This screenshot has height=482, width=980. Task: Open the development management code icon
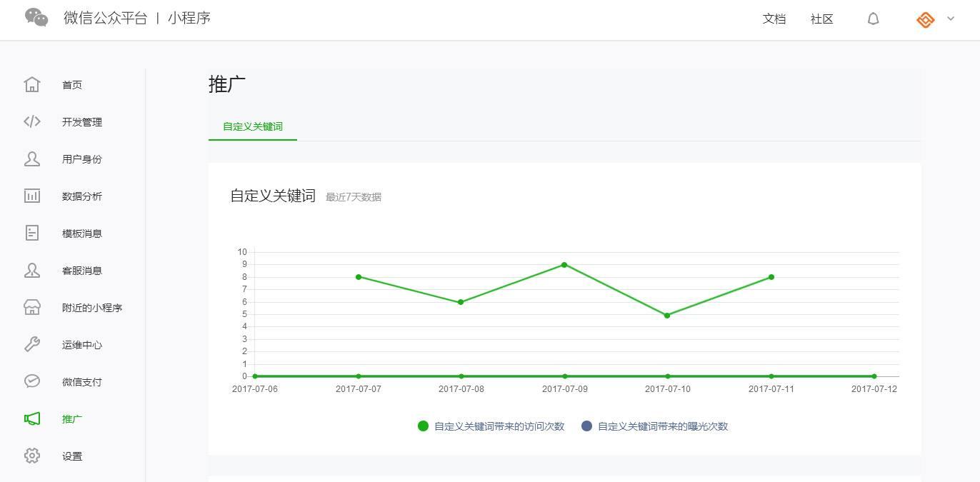(32, 122)
